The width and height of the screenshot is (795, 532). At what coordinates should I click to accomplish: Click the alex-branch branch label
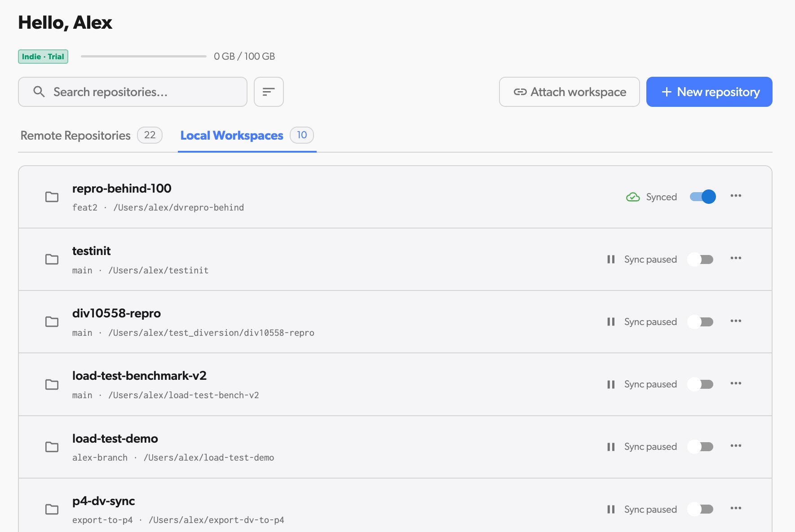point(100,457)
